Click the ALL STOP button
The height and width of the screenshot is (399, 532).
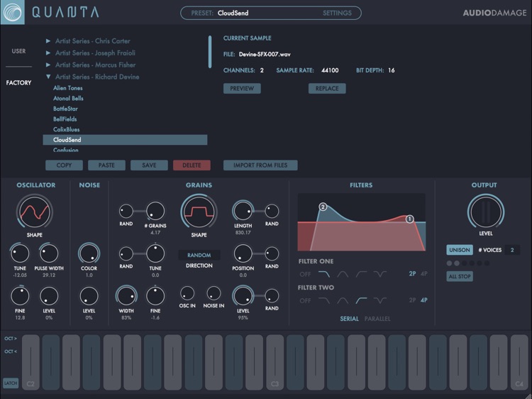tap(460, 276)
